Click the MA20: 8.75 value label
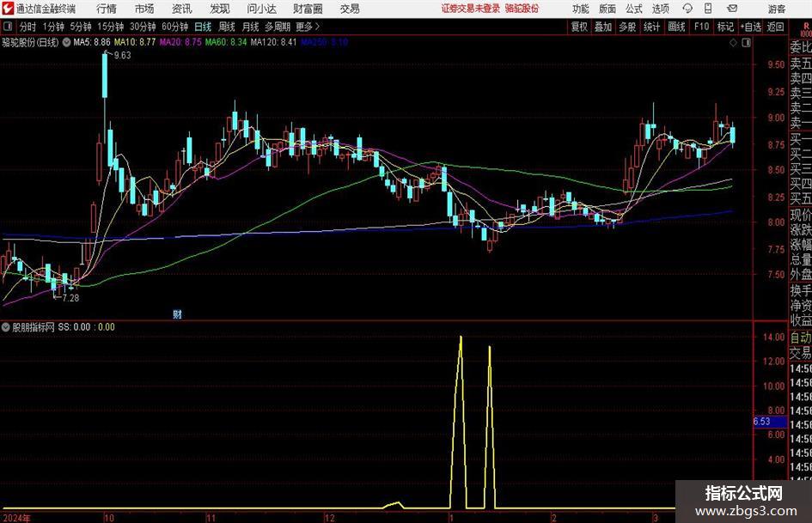This screenshot has width=812, height=523. (x=180, y=42)
